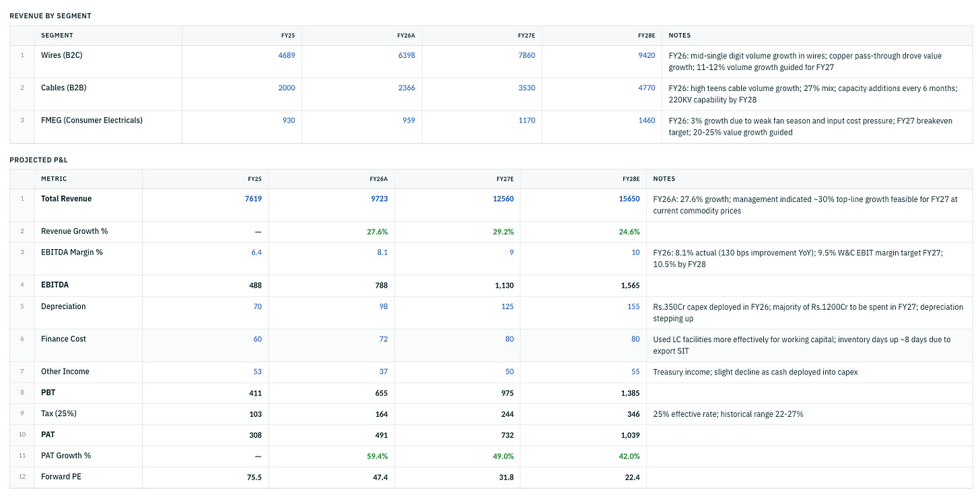Click Forward PE FY28E value 22.4
Viewport: 980px width, 497px height.
(x=633, y=477)
